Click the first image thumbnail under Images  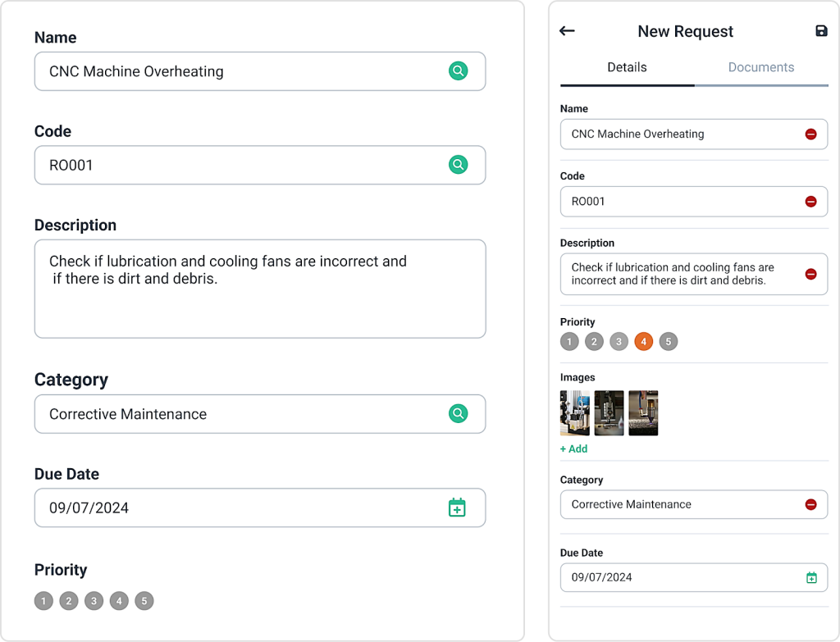pyautogui.click(x=573, y=412)
